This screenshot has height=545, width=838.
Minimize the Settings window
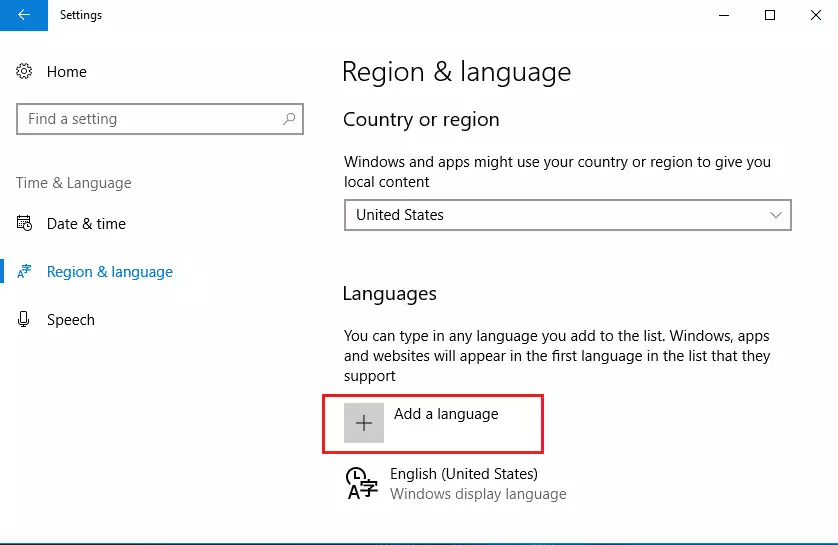[x=724, y=15]
